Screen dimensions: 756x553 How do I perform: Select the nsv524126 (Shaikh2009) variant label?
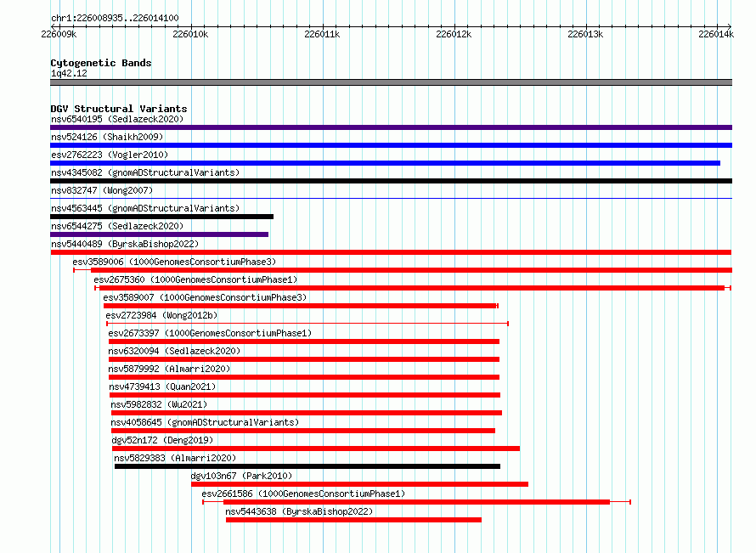point(107,137)
